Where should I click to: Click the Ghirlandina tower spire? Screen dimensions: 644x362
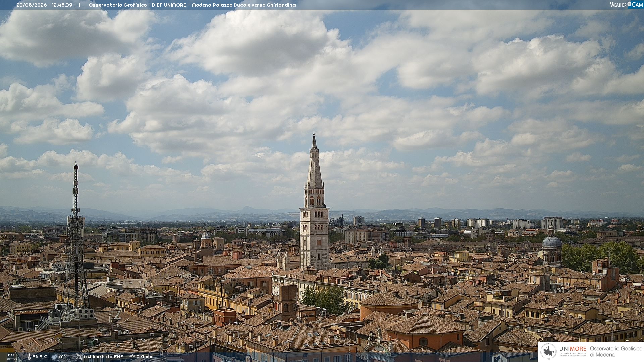314,160
